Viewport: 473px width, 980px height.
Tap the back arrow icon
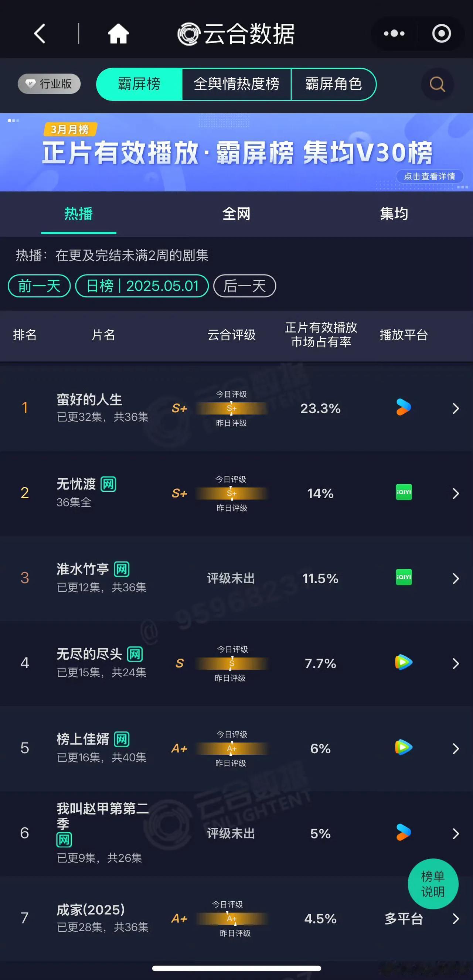coord(40,34)
